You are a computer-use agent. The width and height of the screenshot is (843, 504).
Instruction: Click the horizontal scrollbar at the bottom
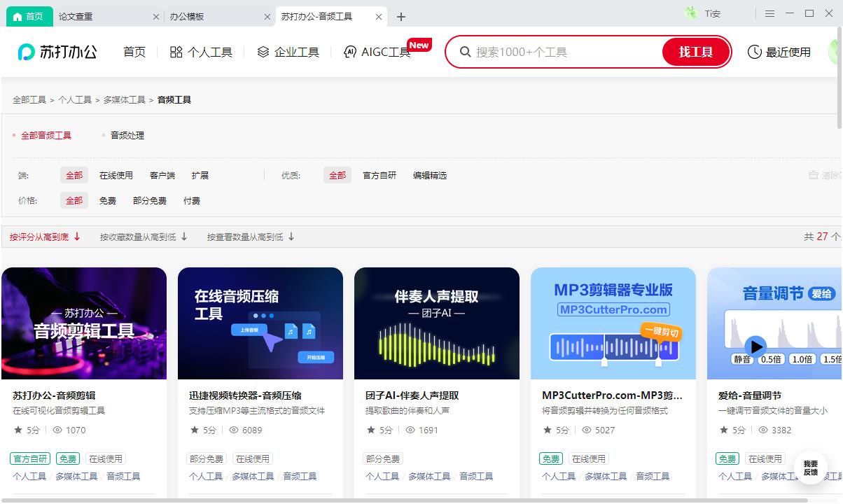[404, 500]
